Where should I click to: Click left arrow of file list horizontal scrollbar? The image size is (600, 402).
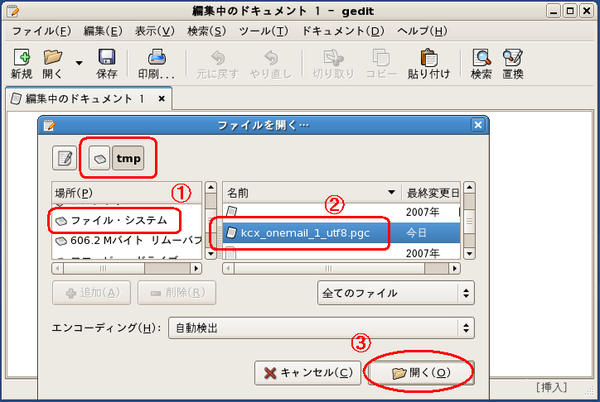[228, 269]
